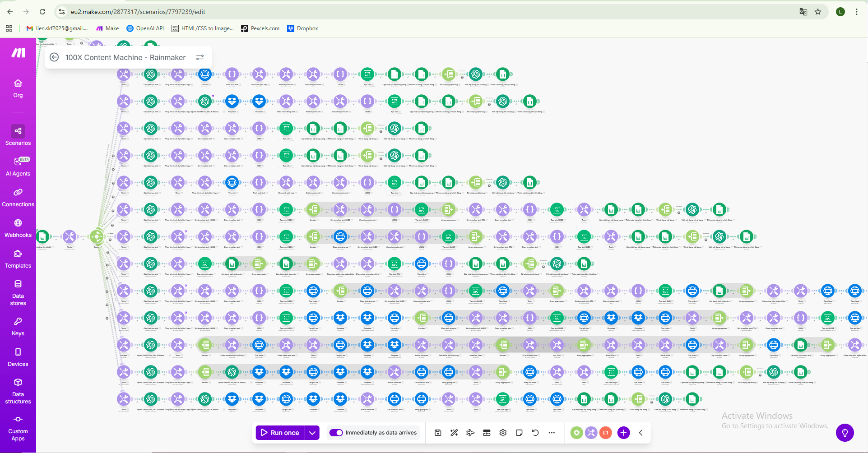Open the explain flow airplane icon
868x453 pixels.
click(x=470, y=433)
